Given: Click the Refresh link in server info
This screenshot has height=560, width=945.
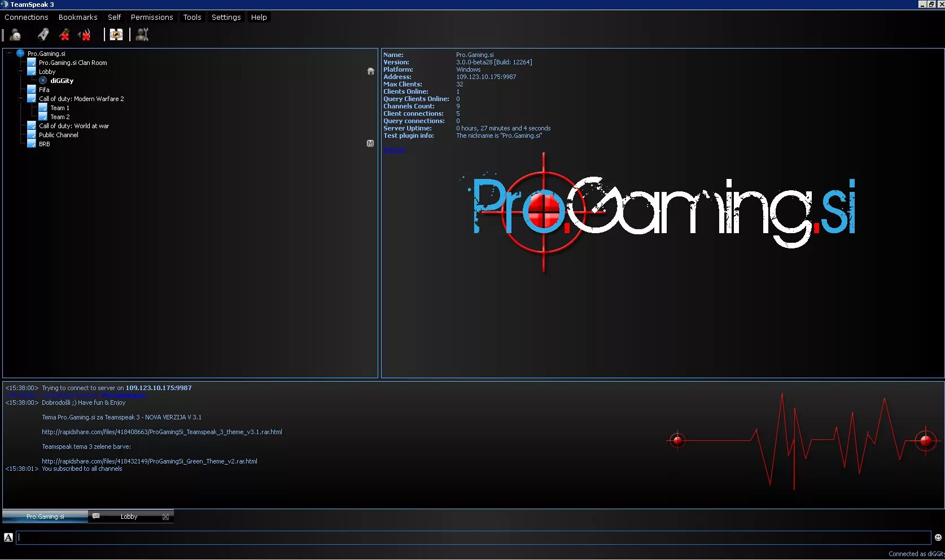Looking at the screenshot, I should 394,150.
